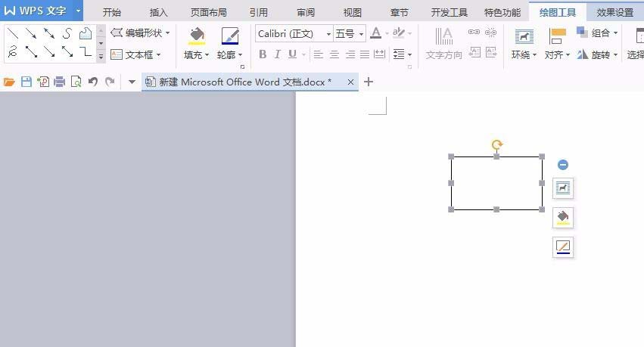Switch to the 效果设置 tab
The width and height of the screenshot is (644, 347).
click(614, 12)
